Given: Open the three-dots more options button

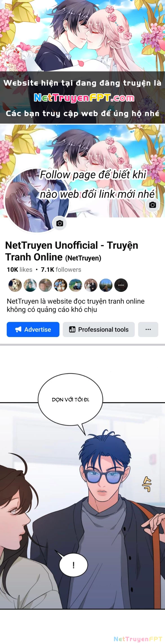Looking at the screenshot, I should pos(148,329).
